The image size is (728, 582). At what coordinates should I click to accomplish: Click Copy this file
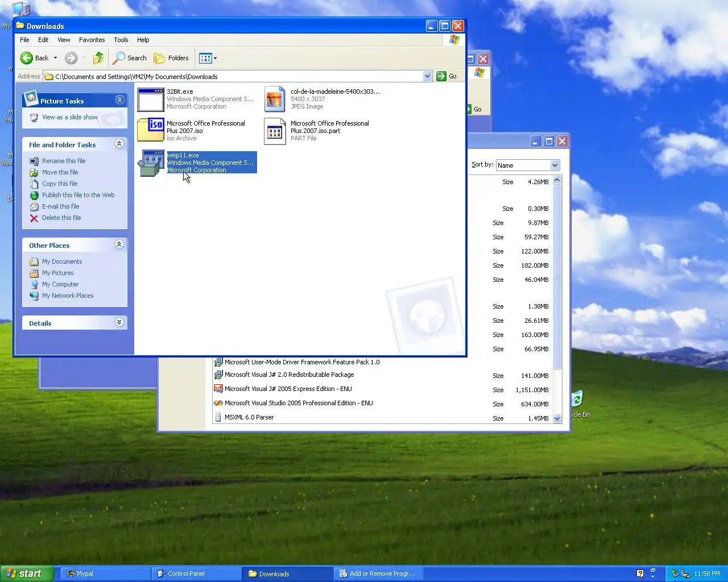coord(60,184)
